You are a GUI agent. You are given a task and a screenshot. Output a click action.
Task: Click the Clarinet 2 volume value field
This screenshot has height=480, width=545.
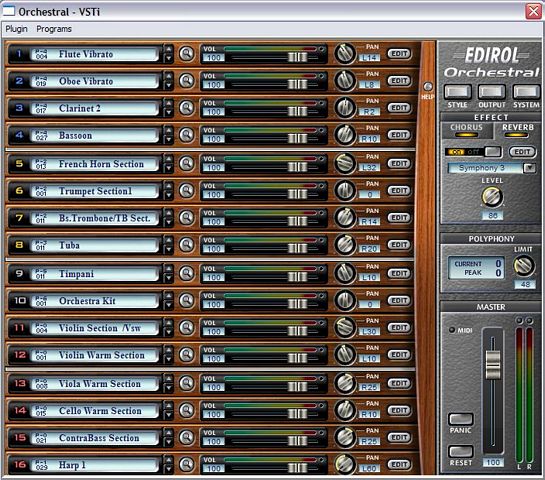click(x=214, y=112)
